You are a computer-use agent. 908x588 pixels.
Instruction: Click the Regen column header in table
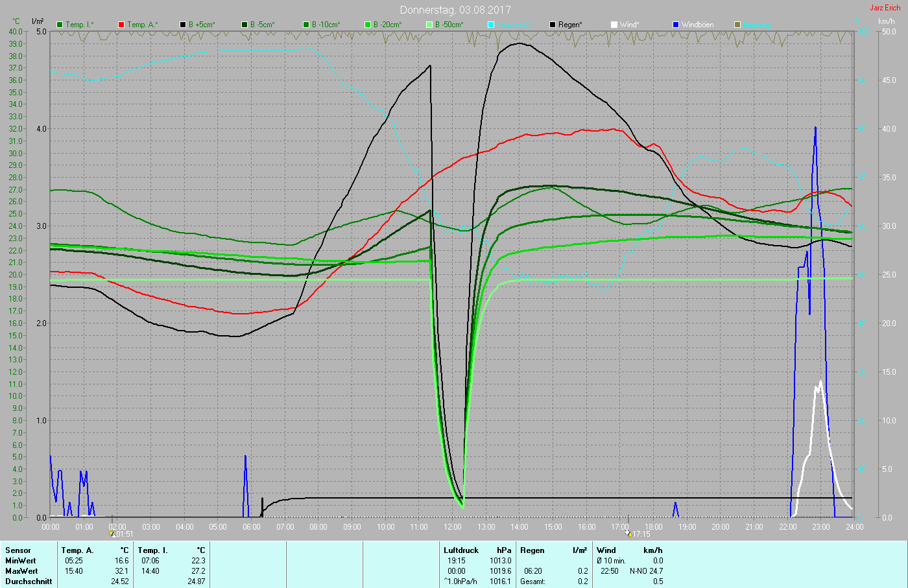pyautogui.click(x=532, y=550)
